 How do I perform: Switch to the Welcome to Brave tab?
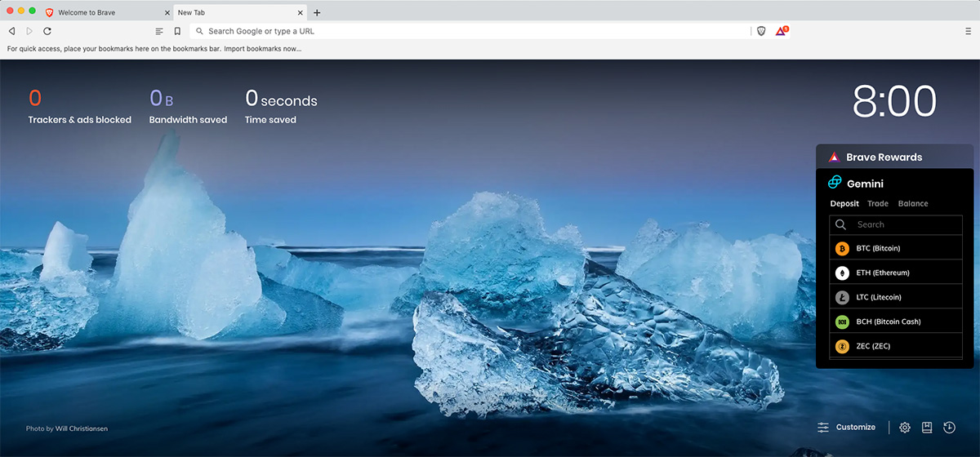pos(106,13)
